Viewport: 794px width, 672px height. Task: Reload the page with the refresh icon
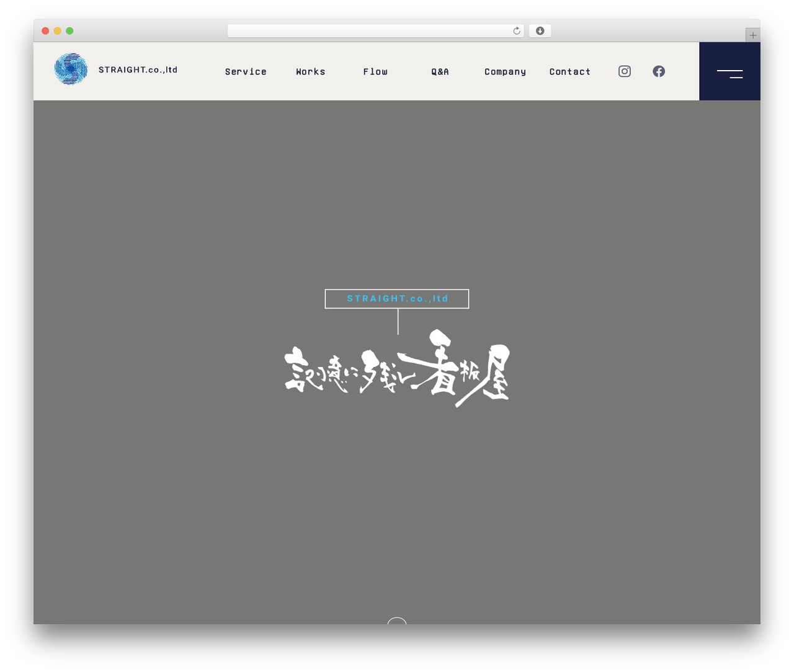[x=517, y=31]
